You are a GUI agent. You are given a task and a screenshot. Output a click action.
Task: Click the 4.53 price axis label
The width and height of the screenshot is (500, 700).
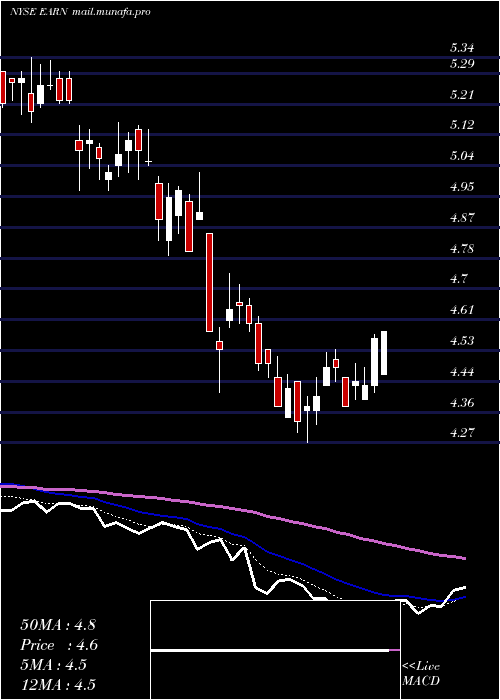(462, 341)
